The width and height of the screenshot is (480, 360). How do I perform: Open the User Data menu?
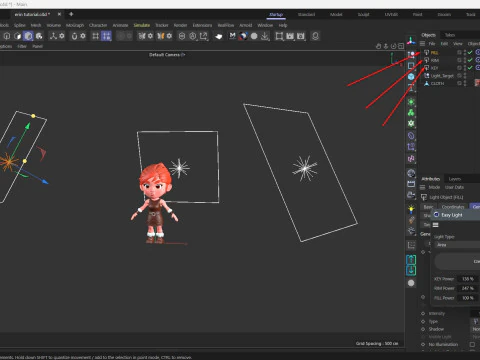(x=454, y=187)
